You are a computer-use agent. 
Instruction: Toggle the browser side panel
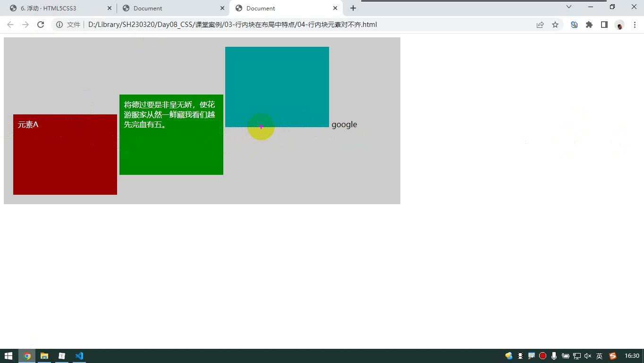pyautogui.click(x=604, y=25)
